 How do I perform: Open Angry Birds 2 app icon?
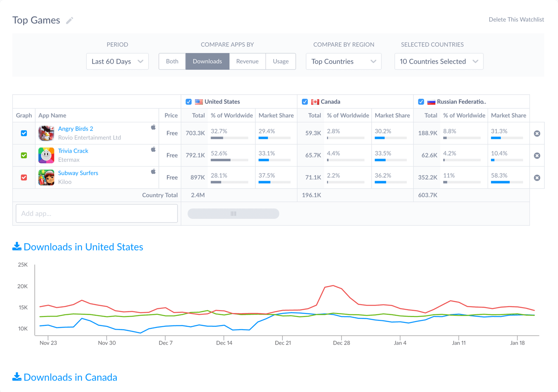click(x=46, y=133)
